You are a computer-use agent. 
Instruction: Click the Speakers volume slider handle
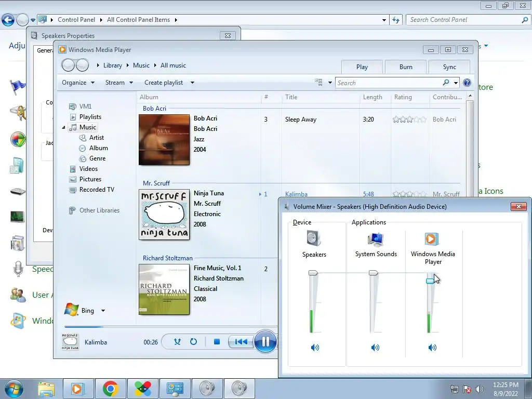[x=313, y=272]
